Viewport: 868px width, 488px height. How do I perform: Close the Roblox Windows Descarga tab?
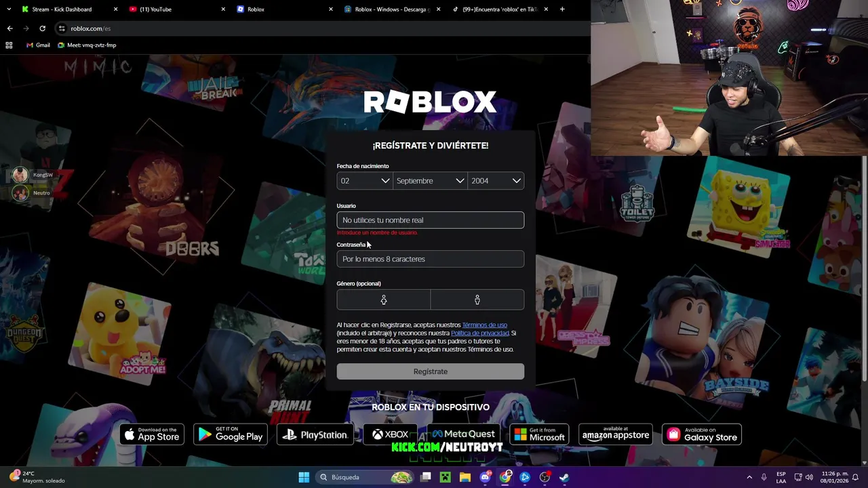[x=439, y=9]
